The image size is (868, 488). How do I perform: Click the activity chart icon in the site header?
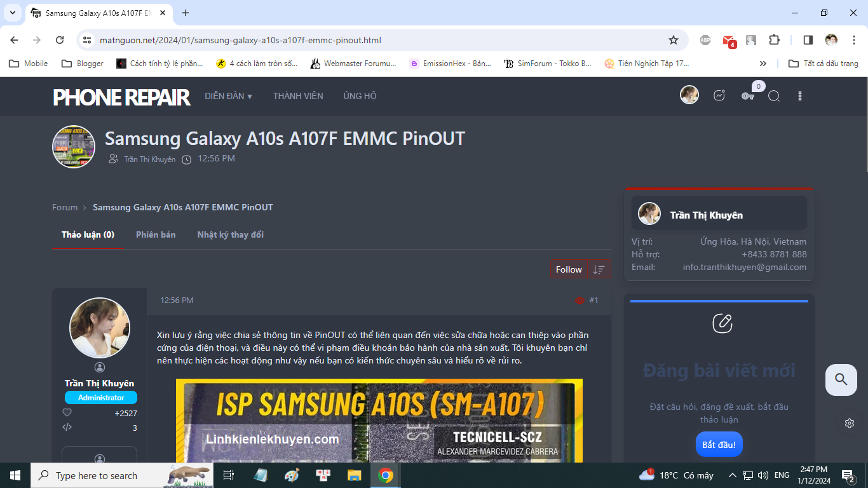[x=719, y=95]
